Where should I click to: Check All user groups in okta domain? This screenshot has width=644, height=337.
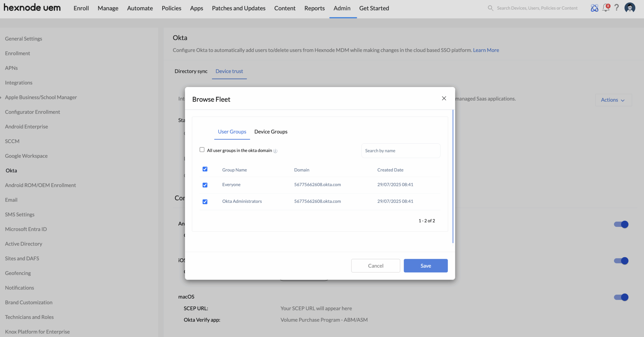[202, 150]
